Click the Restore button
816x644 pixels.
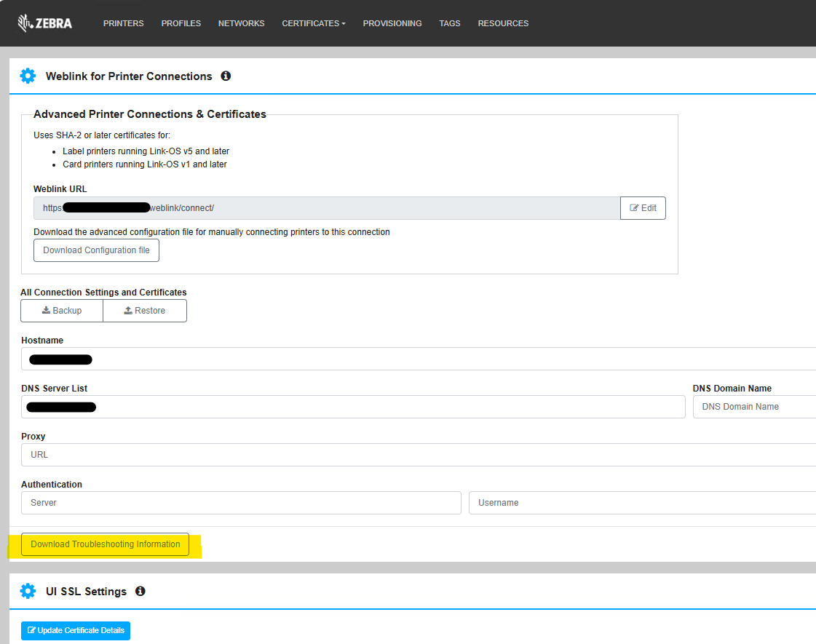click(x=145, y=311)
